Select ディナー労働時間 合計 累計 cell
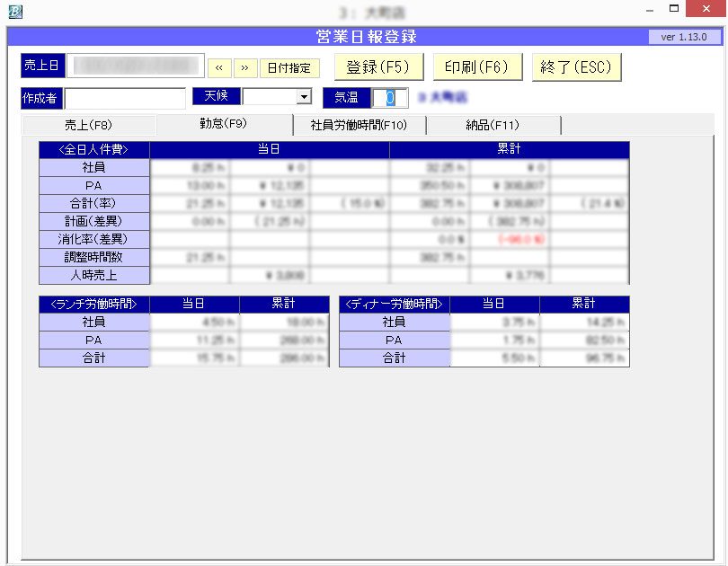The height and width of the screenshot is (566, 728). click(584, 358)
